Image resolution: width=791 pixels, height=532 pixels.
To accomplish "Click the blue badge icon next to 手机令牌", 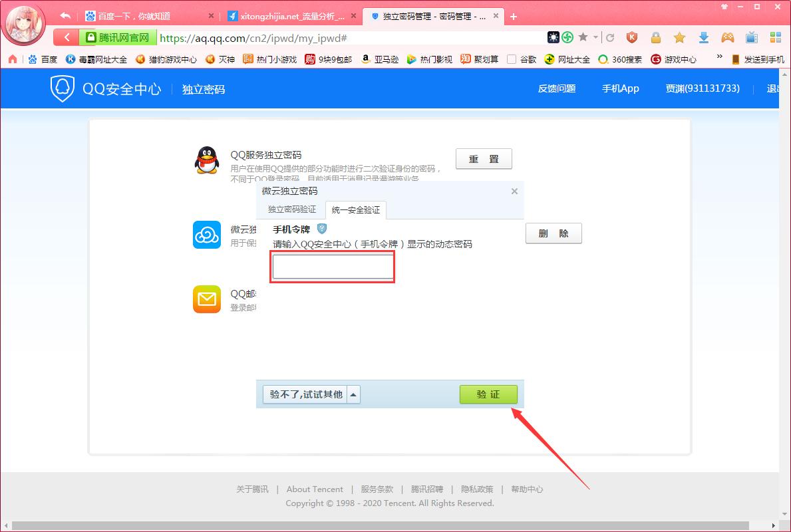I will (x=322, y=228).
